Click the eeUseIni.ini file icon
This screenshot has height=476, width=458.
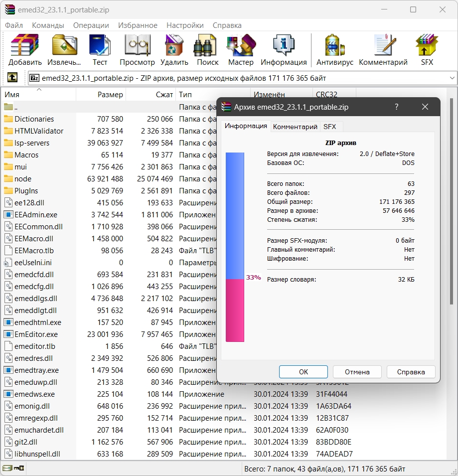[x=8, y=263]
